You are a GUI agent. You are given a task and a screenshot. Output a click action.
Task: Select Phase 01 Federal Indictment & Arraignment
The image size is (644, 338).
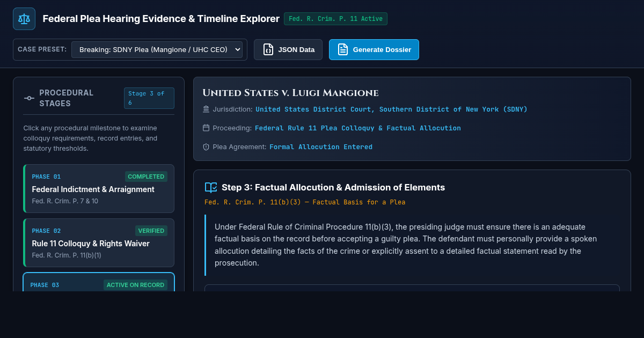[99, 188]
